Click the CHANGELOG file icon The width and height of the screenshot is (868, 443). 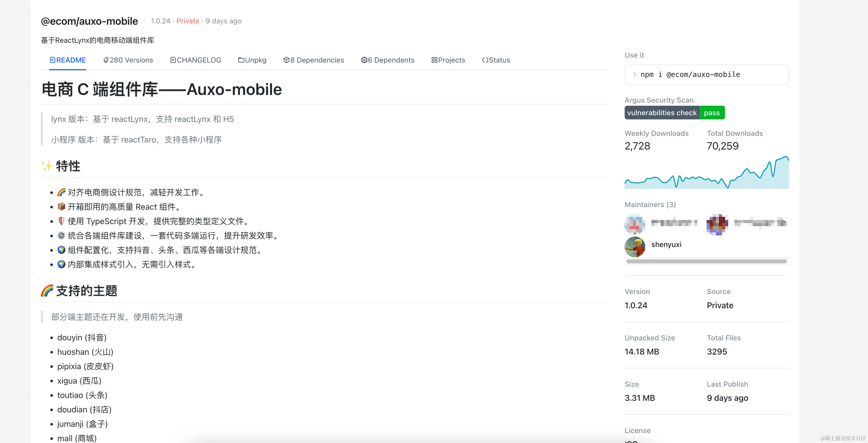173,60
